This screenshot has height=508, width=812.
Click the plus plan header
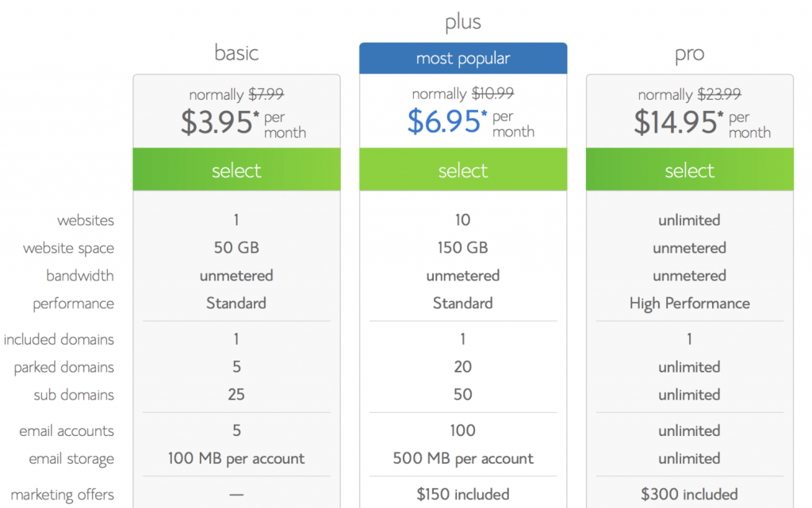coord(462,21)
